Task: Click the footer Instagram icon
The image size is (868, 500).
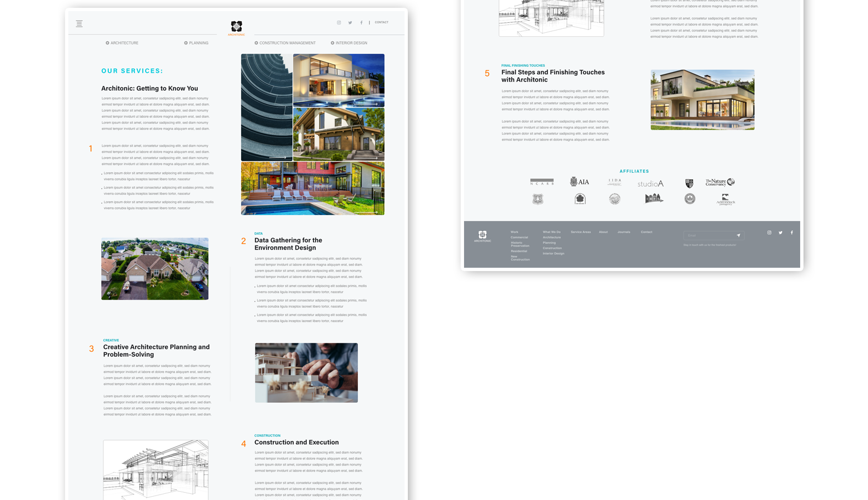Action: point(769,233)
